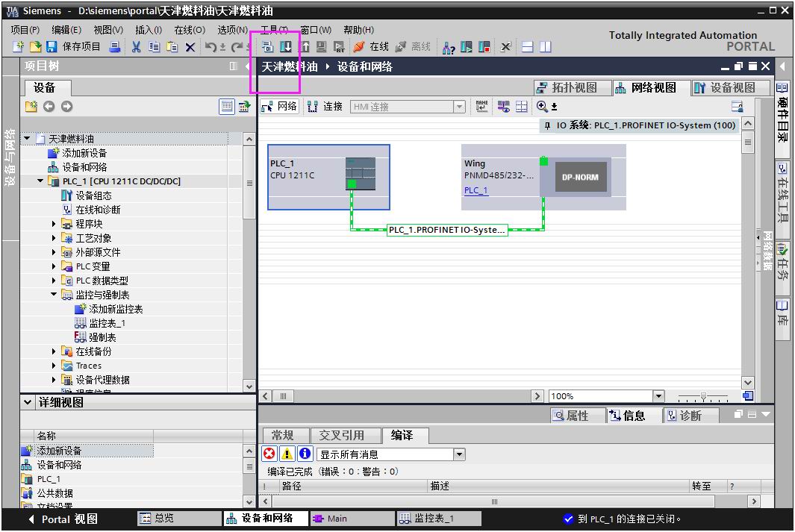Open the 100% zoom level dropdown

pyautogui.click(x=658, y=396)
